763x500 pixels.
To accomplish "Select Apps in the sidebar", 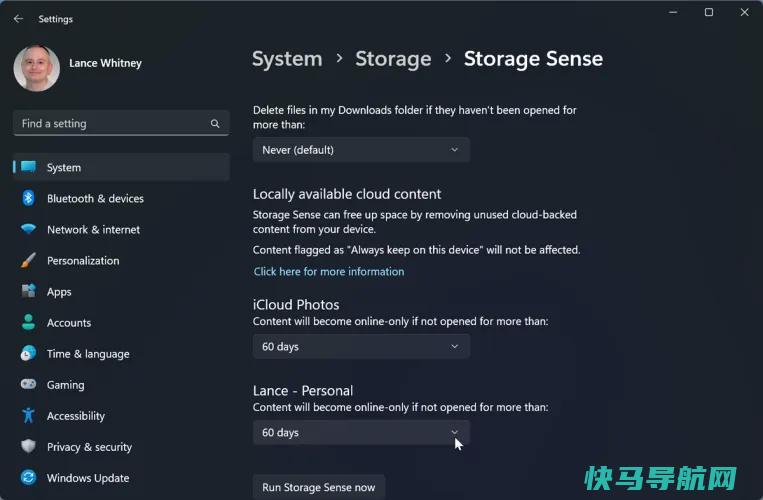I will [x=122, y=291].
